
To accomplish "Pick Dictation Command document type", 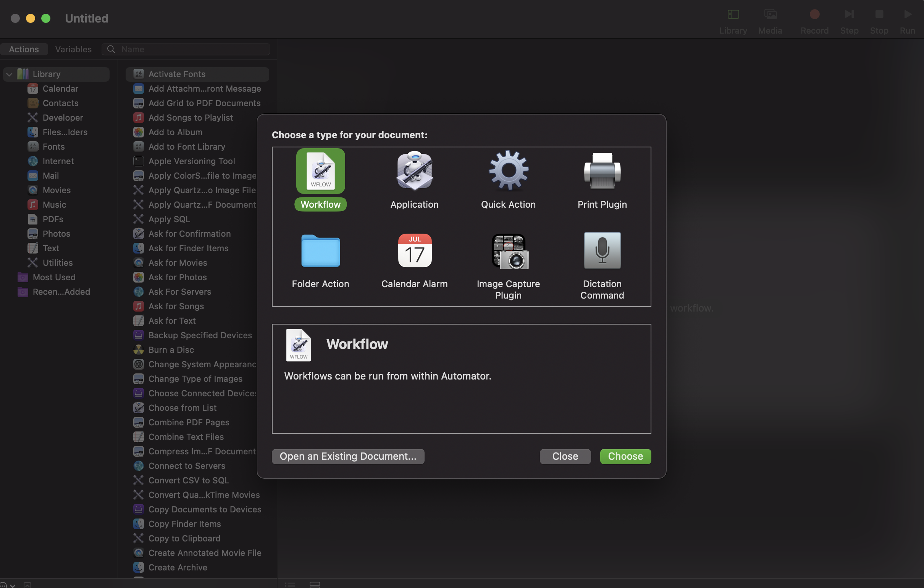I will click(x=601, y=251).
